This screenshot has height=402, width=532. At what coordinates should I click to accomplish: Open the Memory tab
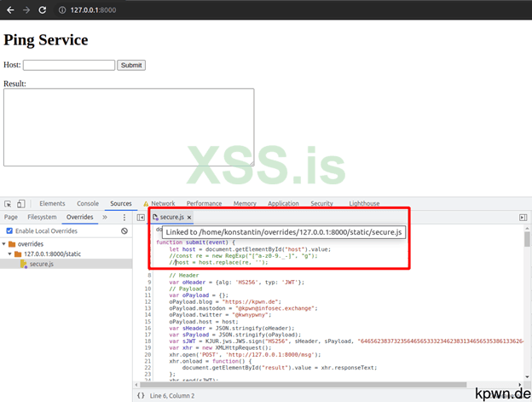[x=245, y=203]
